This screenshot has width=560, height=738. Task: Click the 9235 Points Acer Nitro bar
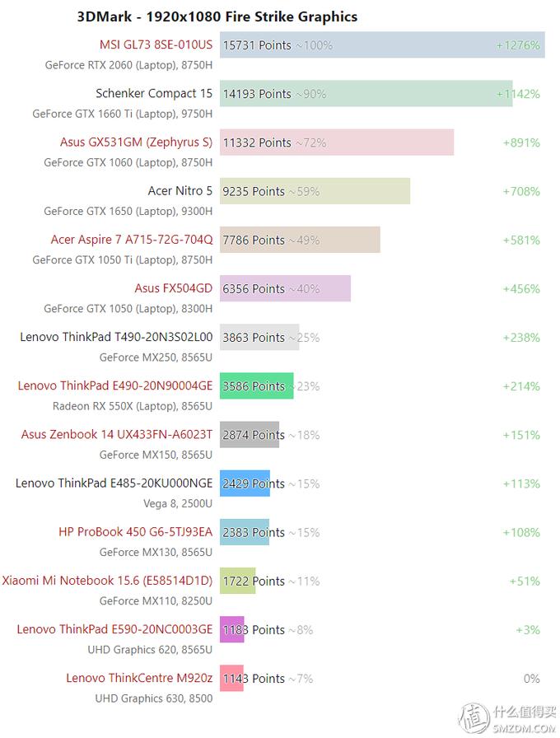pyautogui.click(x=315, y=191)
